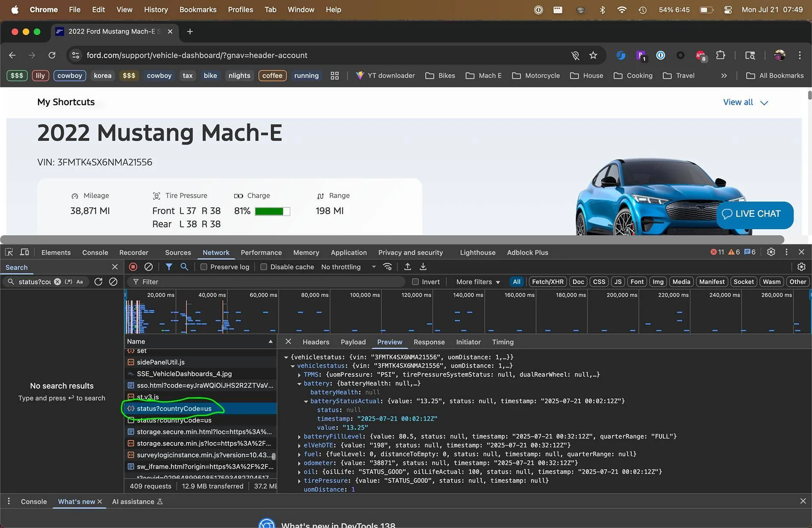
Task: Stop recording the network log
Action: click(133, 267)
